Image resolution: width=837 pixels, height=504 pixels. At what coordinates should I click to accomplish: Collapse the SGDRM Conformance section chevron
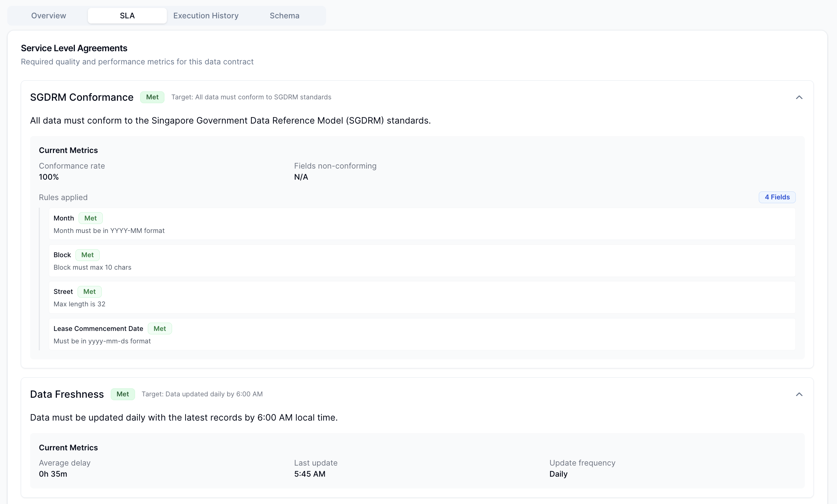click(x=799, y=97)
